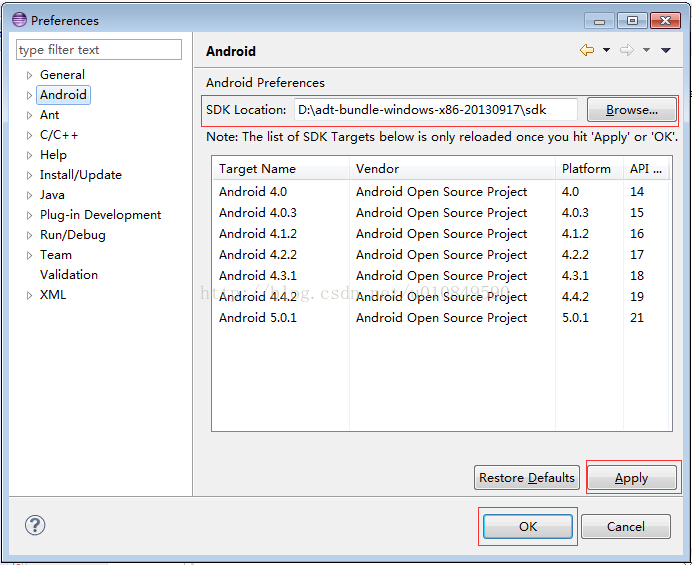Sort by API column header

[x=647, y=169]
